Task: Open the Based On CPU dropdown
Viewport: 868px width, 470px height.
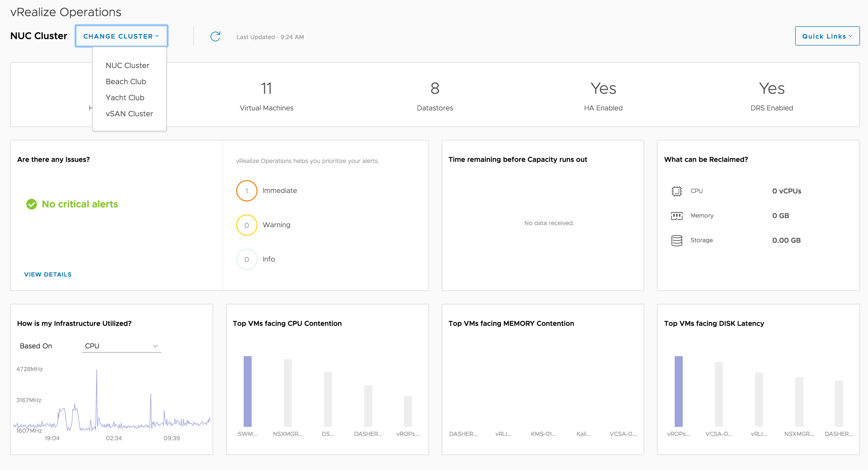Action: click(x=121, y=346)
